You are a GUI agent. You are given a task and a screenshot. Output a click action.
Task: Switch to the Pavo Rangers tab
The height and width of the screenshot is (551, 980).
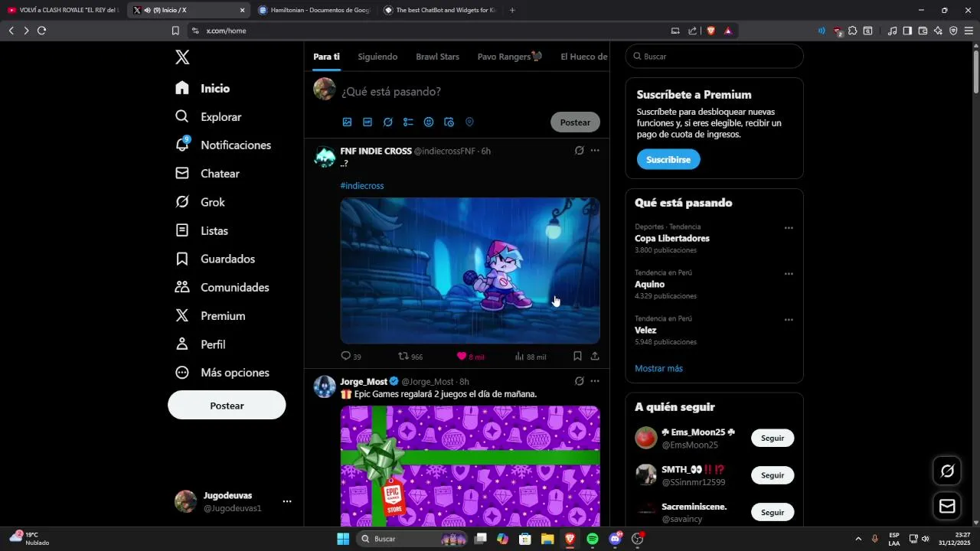pos(510,57)
